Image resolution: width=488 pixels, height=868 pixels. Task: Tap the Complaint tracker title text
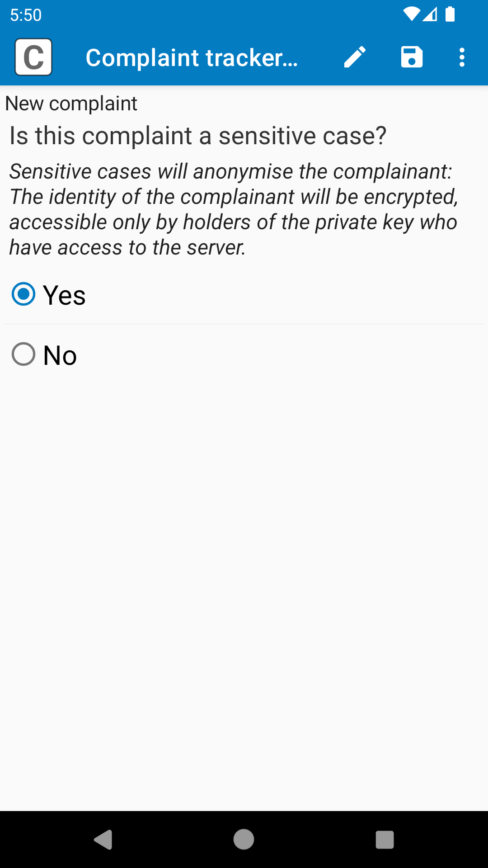(x=192, y=58)
